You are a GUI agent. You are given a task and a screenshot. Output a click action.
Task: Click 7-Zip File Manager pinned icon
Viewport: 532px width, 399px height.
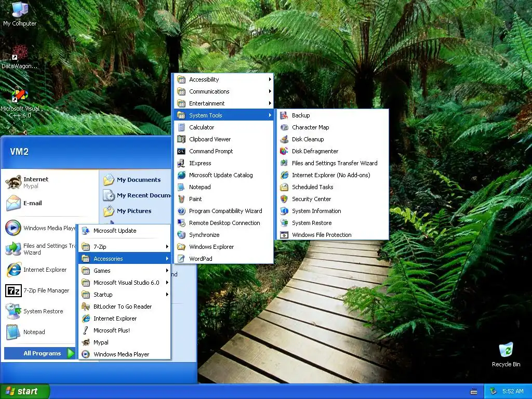14,291
